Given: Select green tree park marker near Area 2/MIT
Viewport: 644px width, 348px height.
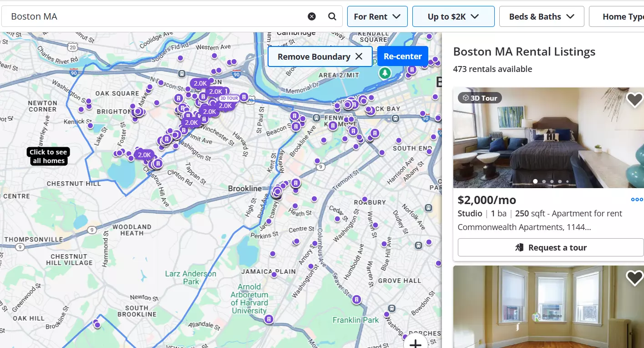Looking at the screenshot, I should [385, 72].
